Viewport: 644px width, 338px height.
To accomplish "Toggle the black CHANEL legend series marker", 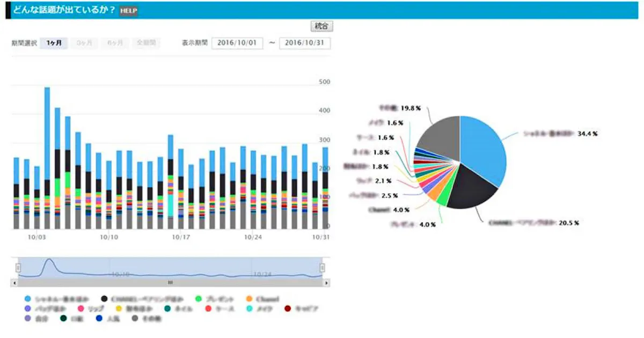I will (x=104, y=299).
